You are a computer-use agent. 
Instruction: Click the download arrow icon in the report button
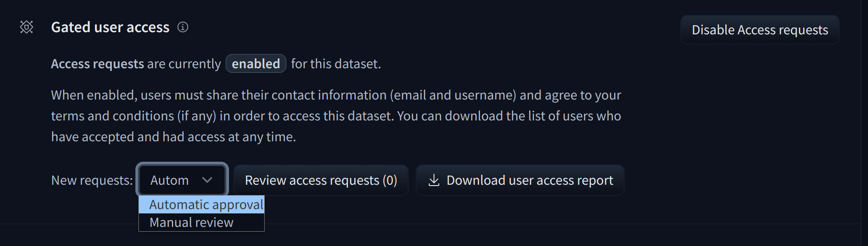434,180
